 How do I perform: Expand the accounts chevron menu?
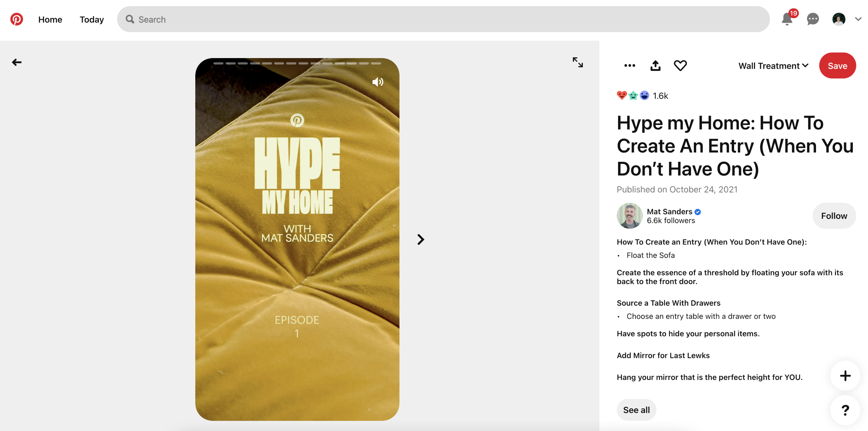pyautogui.click(x=858, y=19)
